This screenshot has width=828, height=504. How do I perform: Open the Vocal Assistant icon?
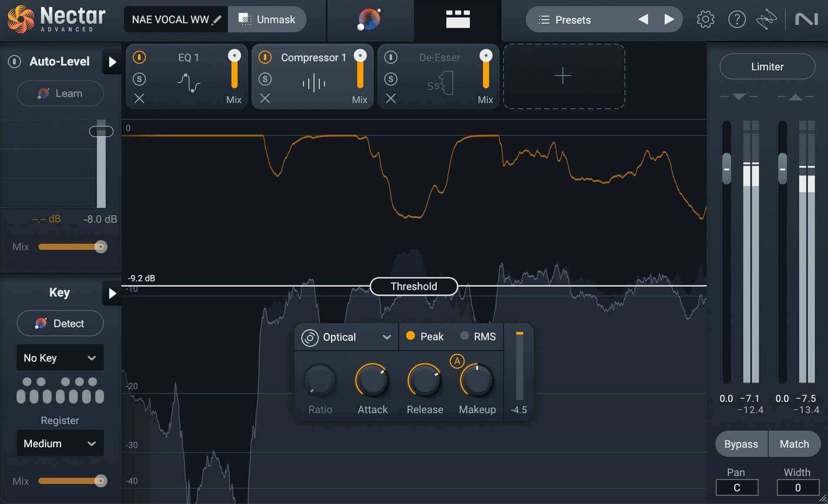pos(369,20)
